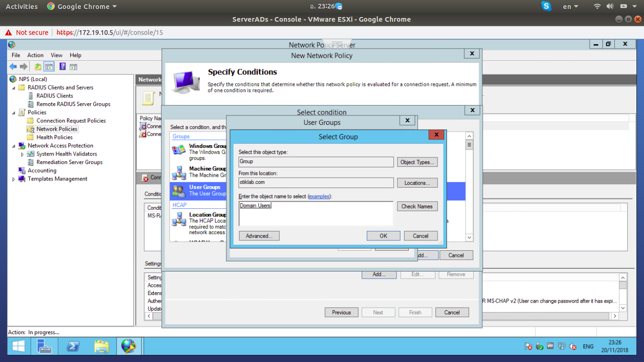This screenshot has height=362, width=644.
Task: Click the Back arrow in NPS toolbar
Action: click(13, 66)
